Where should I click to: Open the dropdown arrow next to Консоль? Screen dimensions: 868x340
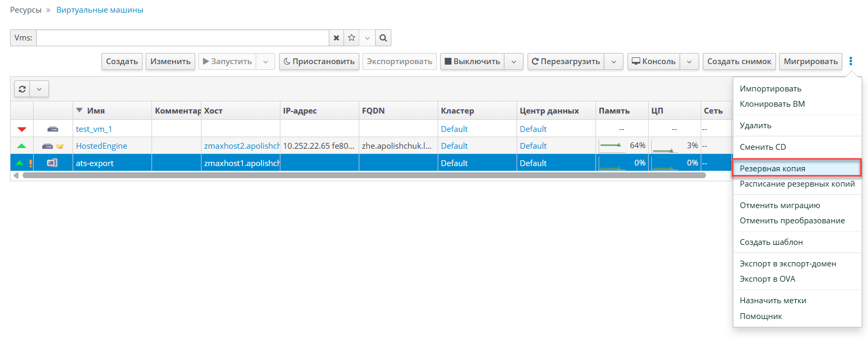point(689,61)
